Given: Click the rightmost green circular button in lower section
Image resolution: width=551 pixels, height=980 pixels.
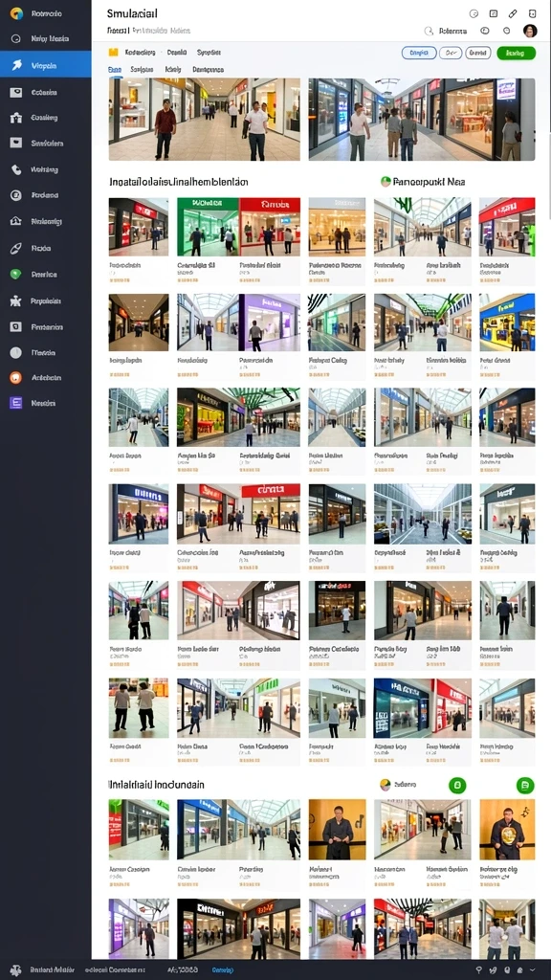Looking at the screenshot, I should (x=525, y=785).
